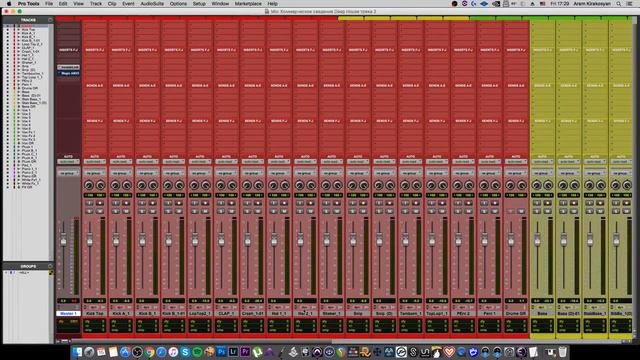
Task: Mute the CLAP_1 track
Action: click(x=231, y=211)
